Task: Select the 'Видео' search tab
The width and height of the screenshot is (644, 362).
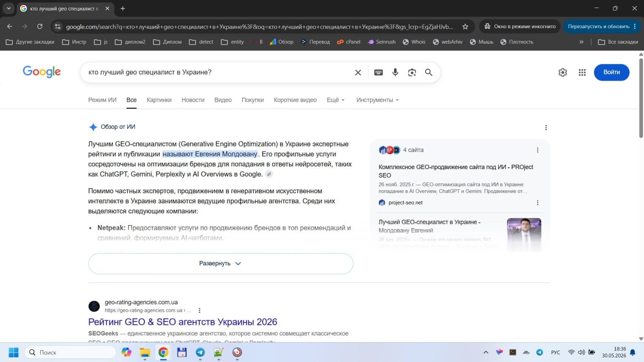Action: coord(223,100)
